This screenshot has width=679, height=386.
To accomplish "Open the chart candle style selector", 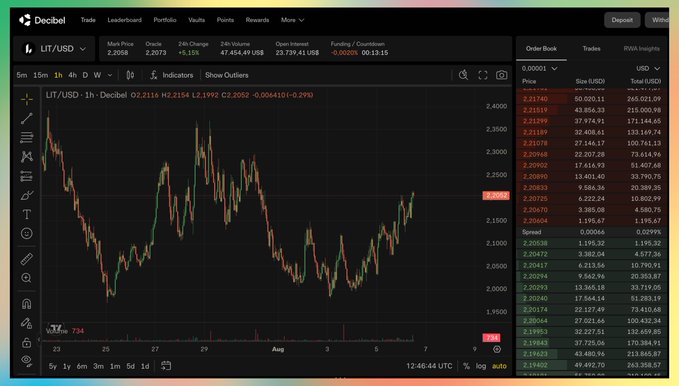I will click(x=130, y=75).
